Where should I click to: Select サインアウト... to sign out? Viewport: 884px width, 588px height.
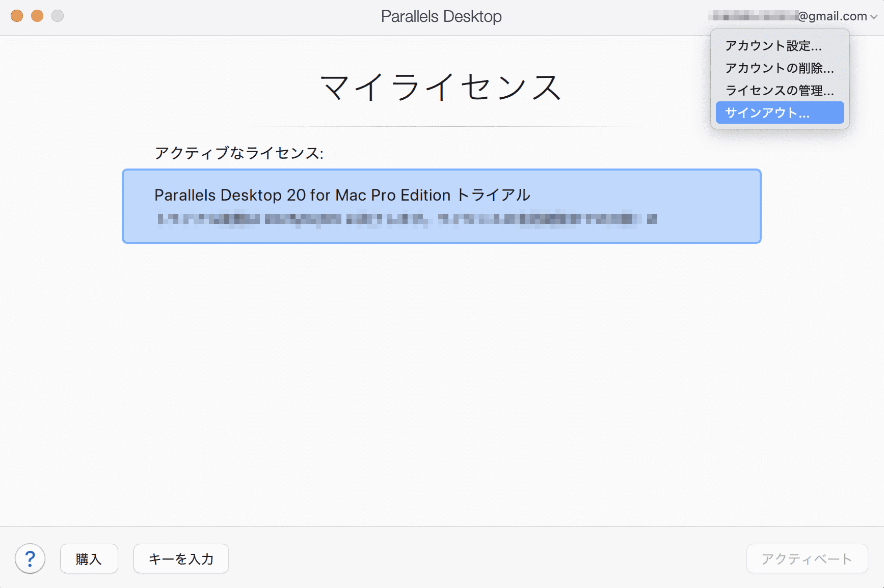(x=780, y=113)
